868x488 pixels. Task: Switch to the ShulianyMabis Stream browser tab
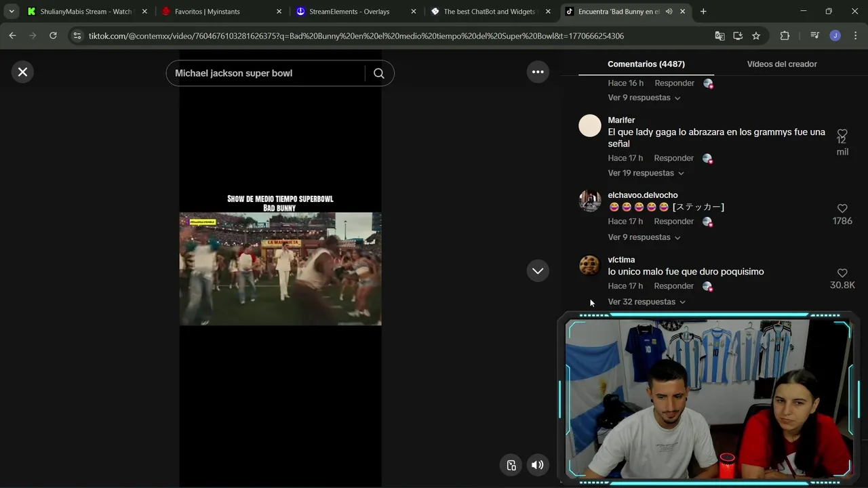click(x=85, y=12)
